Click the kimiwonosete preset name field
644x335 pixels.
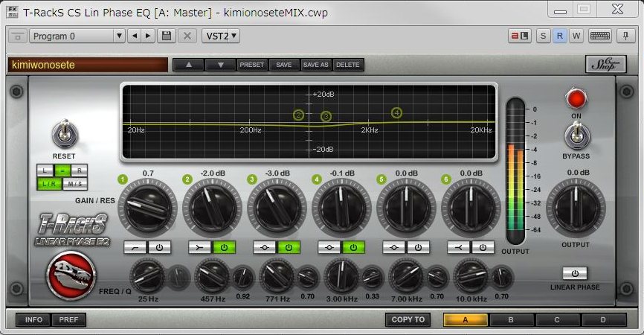point(88,65)
